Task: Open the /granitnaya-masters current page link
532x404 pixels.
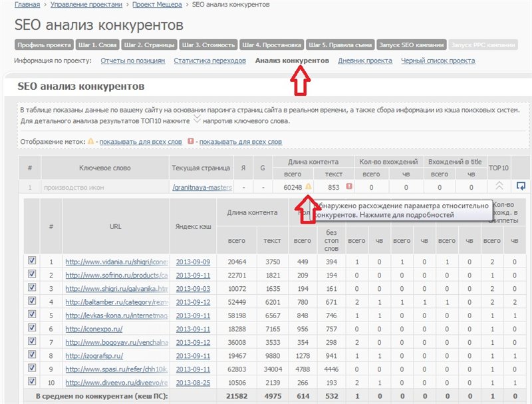Action: [x=201, y=188]
